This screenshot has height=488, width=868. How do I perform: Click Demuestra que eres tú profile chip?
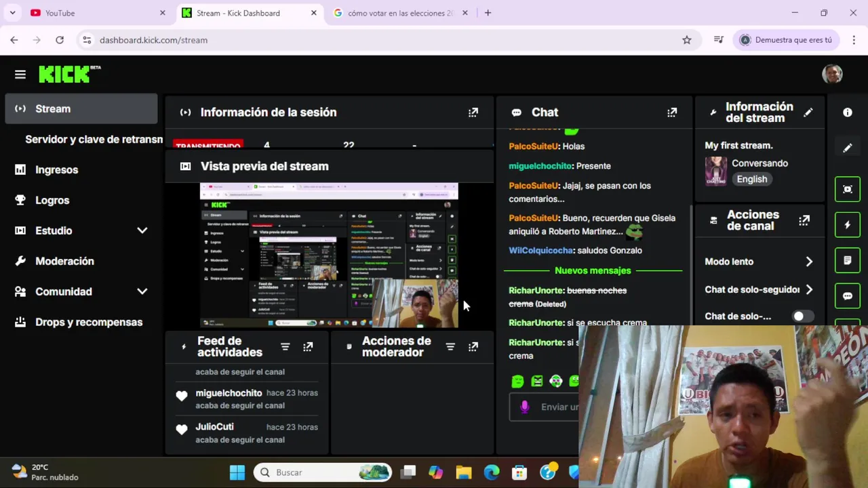787,40
